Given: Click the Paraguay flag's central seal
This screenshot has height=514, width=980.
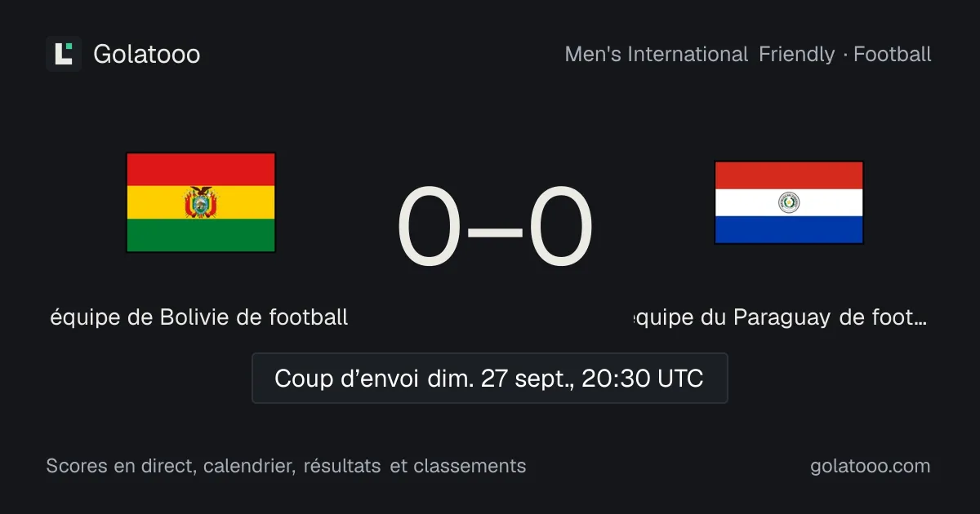Looking at the screenshot, I should click(x=789, y=202).
